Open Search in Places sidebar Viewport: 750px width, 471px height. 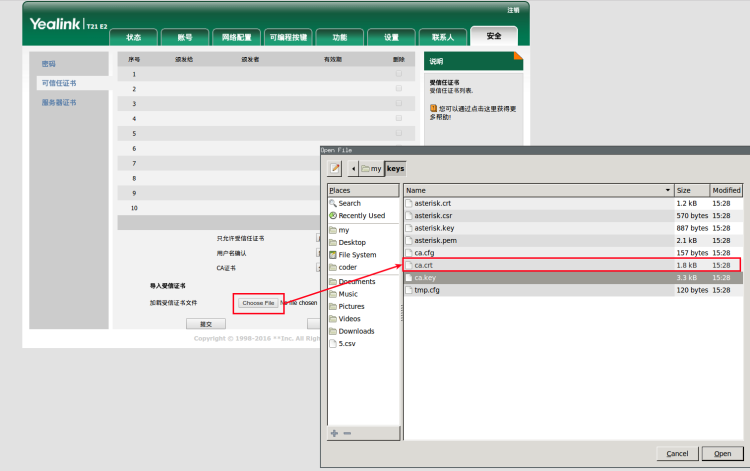coord(349,203)
